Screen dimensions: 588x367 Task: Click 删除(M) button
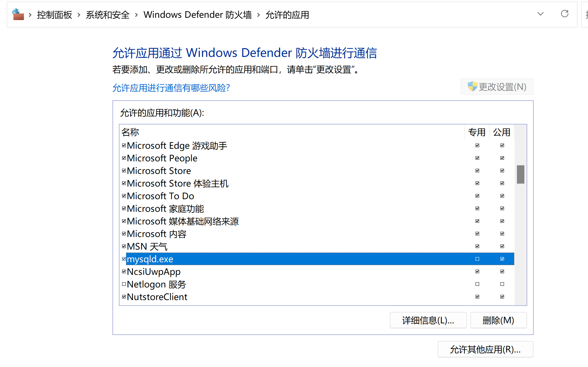(499, 320)
